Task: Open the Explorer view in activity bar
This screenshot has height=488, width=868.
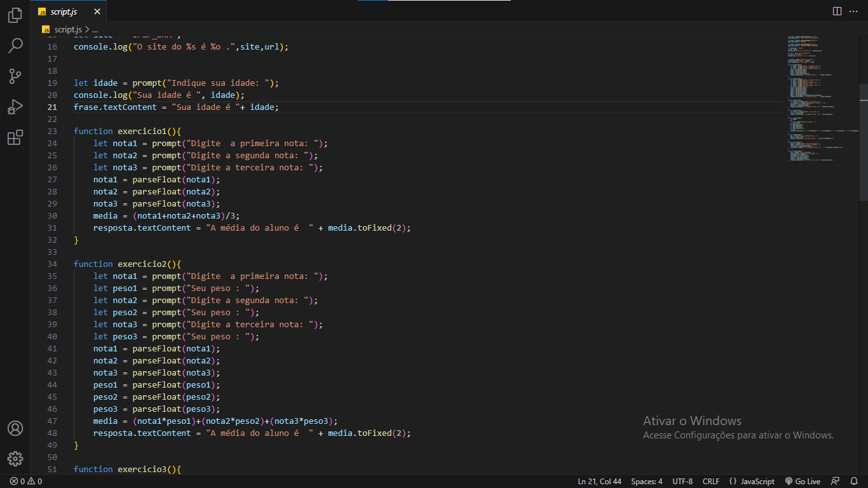Action: click(x=15, y=15)
